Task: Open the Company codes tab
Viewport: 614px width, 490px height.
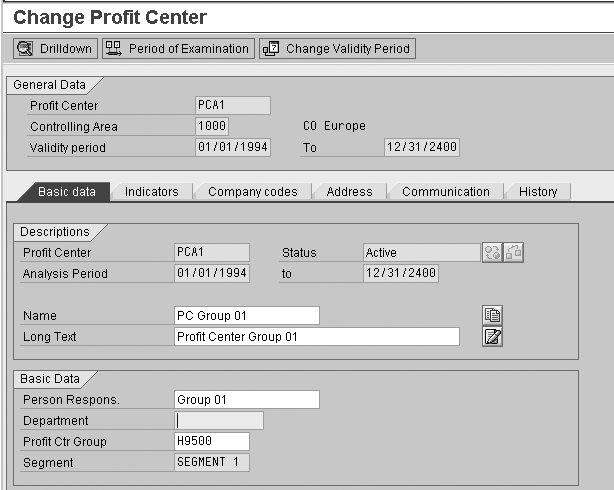Action: tap(253, 192)
